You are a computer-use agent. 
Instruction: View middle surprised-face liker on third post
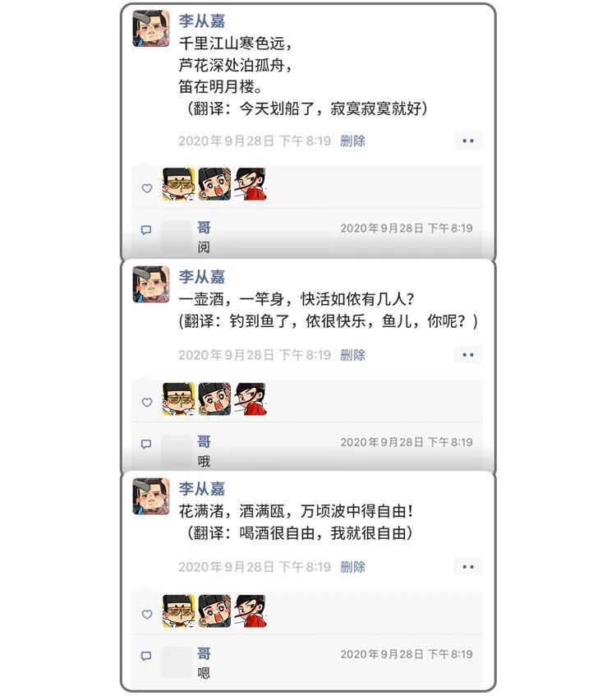pyautogui.click(x=214, y=611)
